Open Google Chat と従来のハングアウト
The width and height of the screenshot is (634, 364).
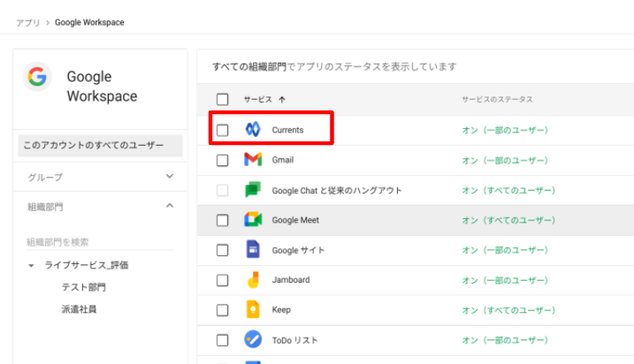(337, 190)
